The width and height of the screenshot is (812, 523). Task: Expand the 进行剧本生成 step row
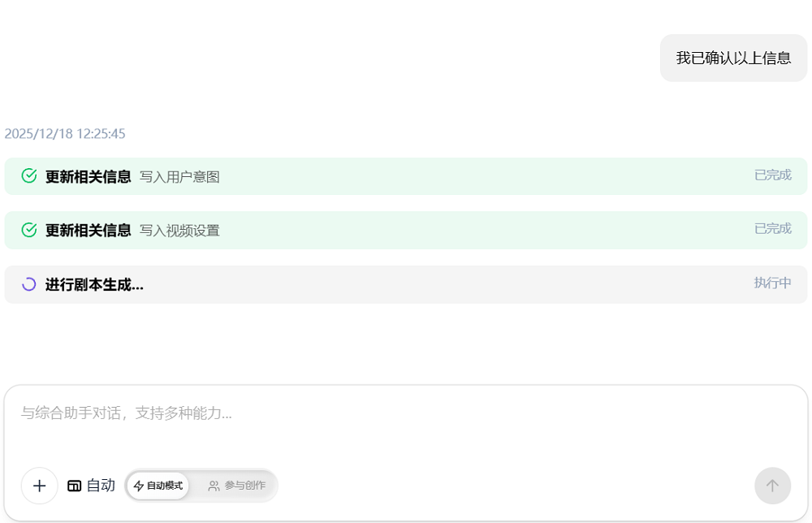[406, 284]
